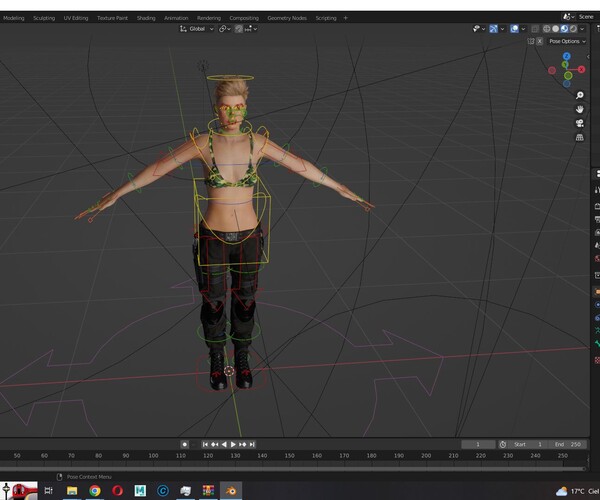Open File Explorer from the taskbar
Image resolution: width=600 pixels, height=500 pixels.
pos(72,490)
